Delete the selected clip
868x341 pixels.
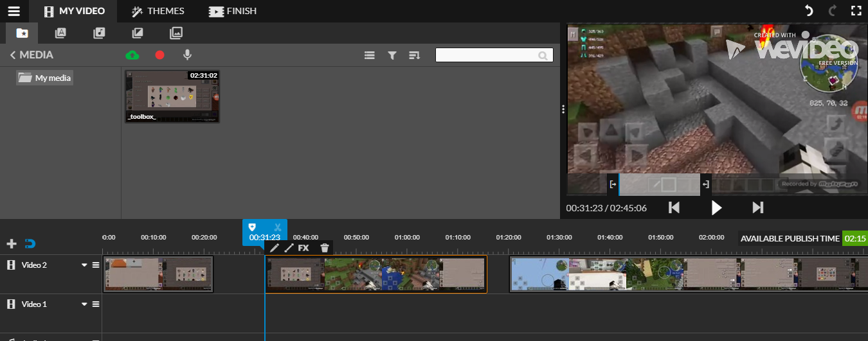click(x=325, y=248)
